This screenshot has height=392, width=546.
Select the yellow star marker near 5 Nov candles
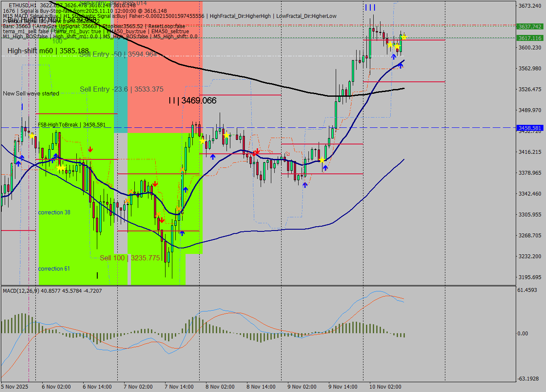pyautogui.click(x=32, y=135)
